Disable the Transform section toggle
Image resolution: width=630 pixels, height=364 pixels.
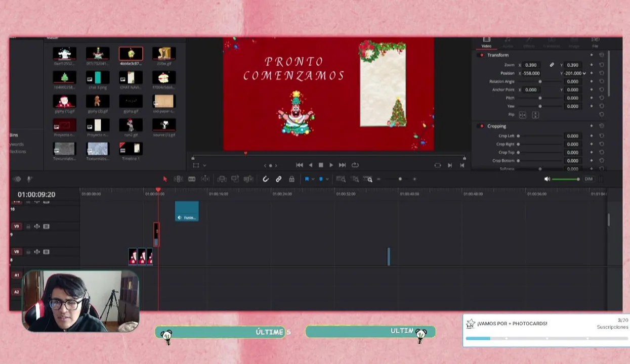482,55
